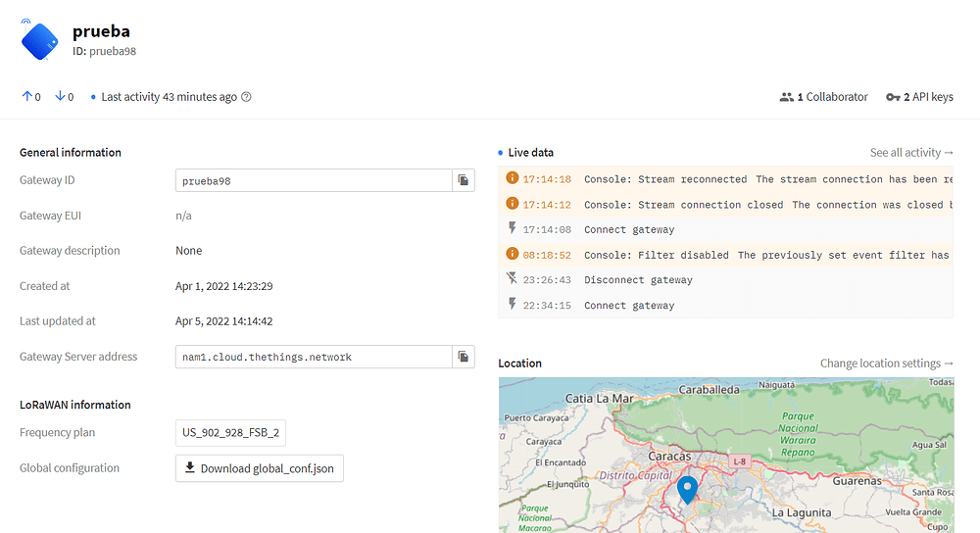980x533 pixels.
Task: Click the Location heading
Action: click(x=520, y=363)
